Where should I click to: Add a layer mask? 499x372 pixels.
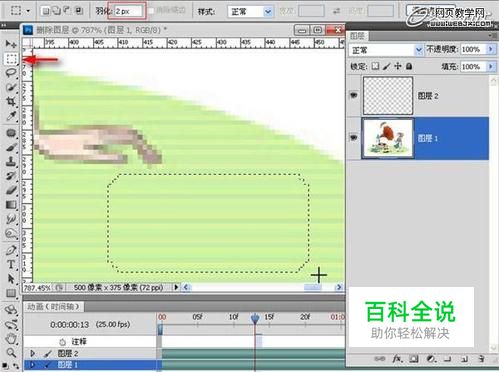click(x=414, y=359)
